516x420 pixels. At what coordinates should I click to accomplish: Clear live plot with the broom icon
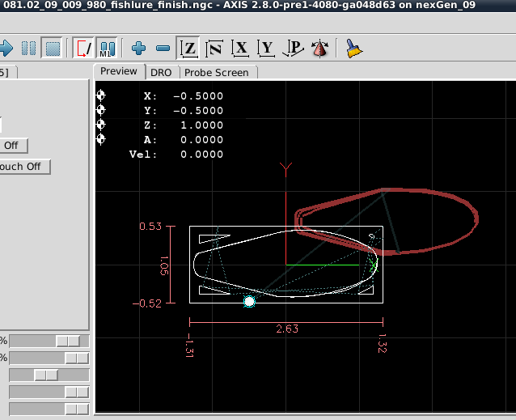coord(353,49)
